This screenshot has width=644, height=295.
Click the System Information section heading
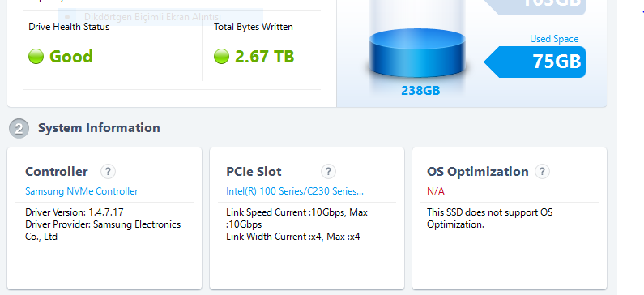point(99,128)
